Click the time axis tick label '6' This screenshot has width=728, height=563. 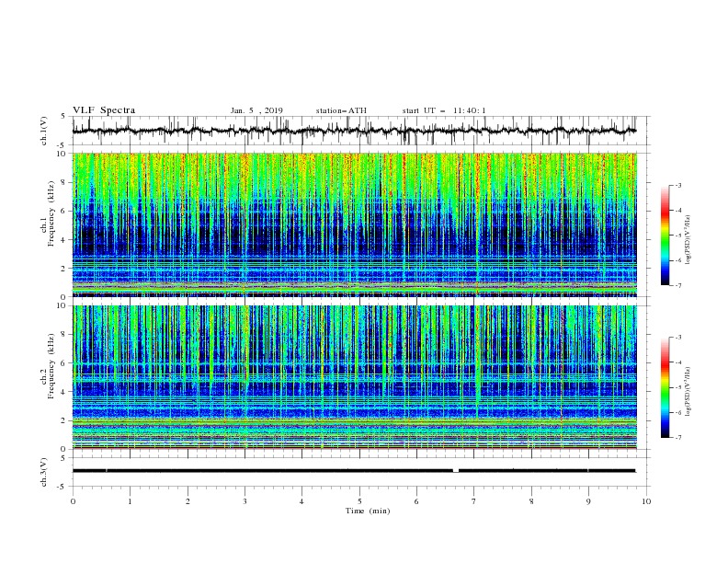click(416, 501)
